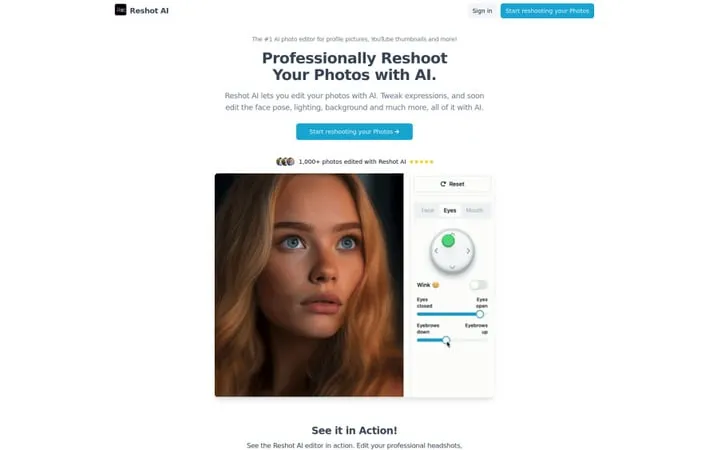Click the Reshot AI logo icon
This screenshot has width=710, height=450.
120,10
